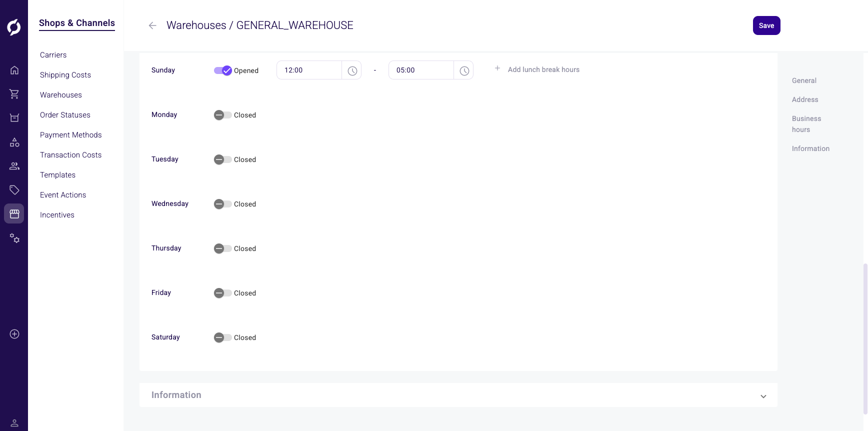Click the Save button
Screen dimensions: 868x431
766,25
